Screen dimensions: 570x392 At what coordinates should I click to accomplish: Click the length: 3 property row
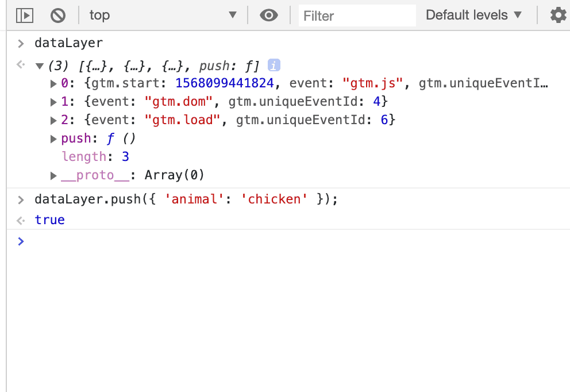[x=95, y=157]
